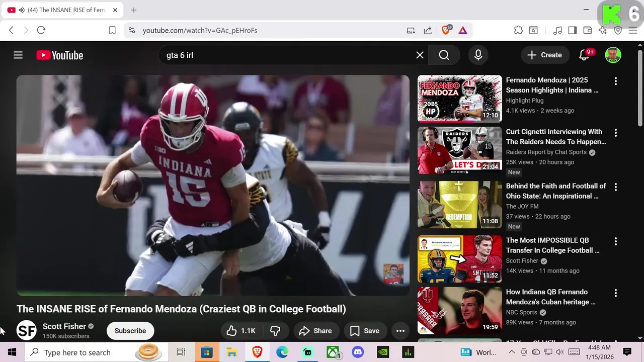This screenshot has width=644, height=362.
Task: Clear the search box text with X
Action: (420, 55)
